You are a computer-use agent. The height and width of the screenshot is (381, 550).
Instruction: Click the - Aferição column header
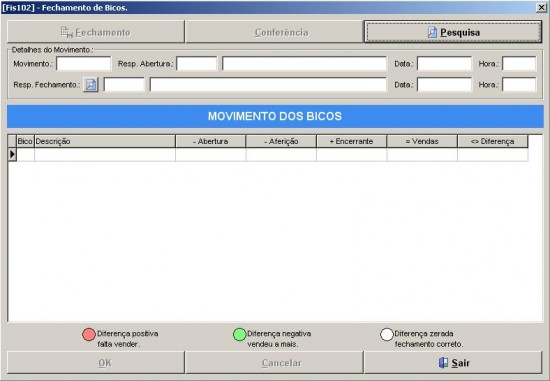tap(281, 141)
